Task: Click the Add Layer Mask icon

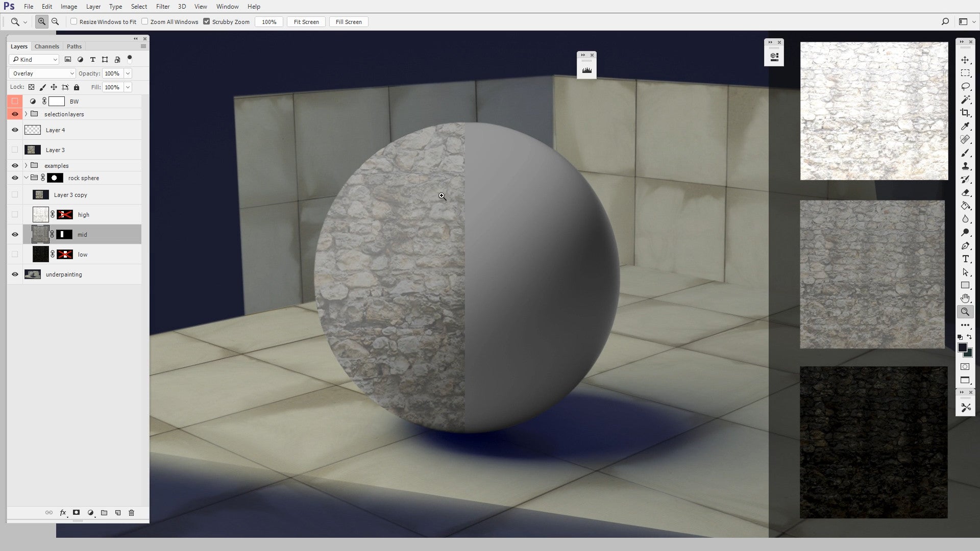Action: click(x=76, y=513)
